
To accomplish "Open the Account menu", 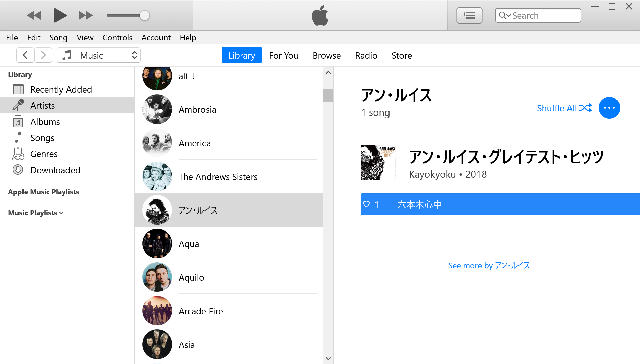I will point(156,38).
